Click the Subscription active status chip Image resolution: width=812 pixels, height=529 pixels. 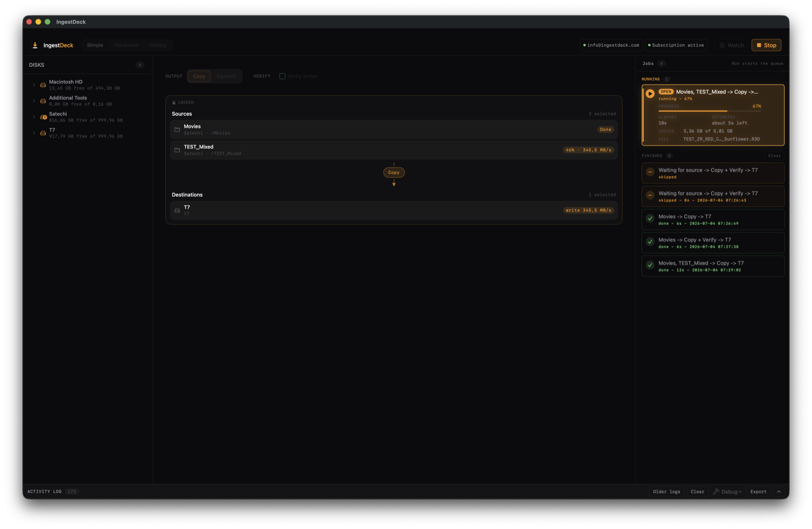tap(676, 45)
